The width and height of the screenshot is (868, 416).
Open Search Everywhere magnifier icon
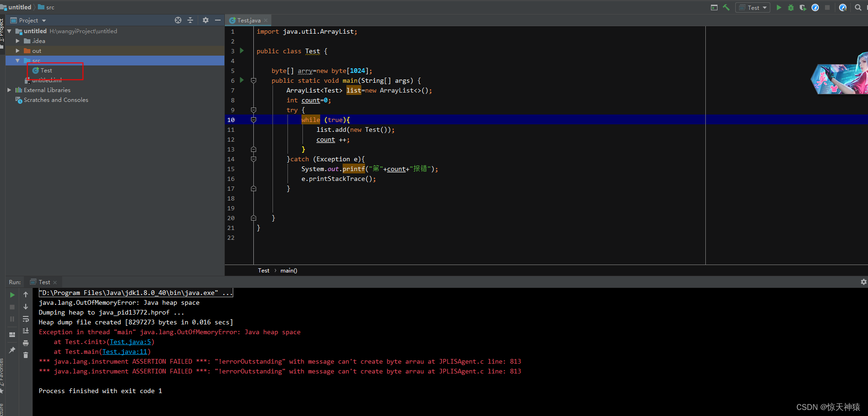pyautogui.click(x=858, y=7)
